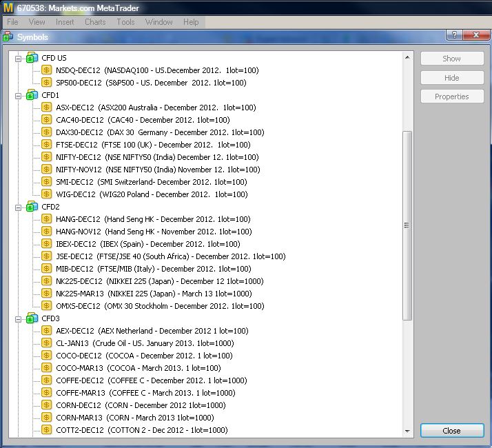Screen dimensions: 492x448
Task: Collapse the CFD US tree group
Action: click(x=18, y=59)
